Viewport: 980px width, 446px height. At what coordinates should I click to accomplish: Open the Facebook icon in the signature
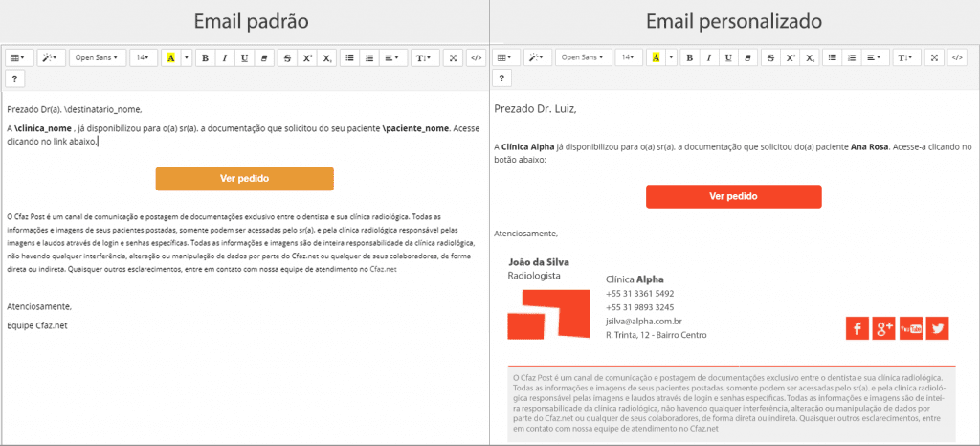click(x=857, y=328)
